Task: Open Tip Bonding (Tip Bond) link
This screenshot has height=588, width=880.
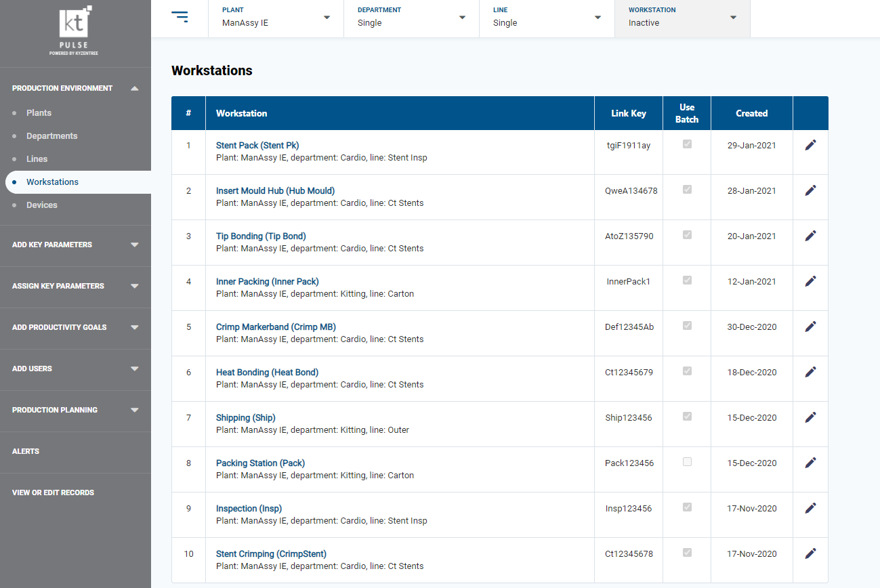Action: [261, 236]
